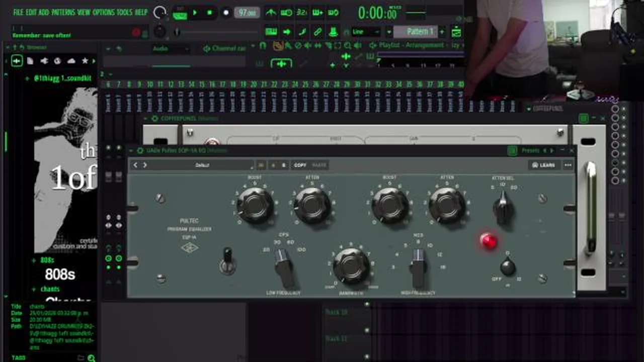Toggle playlist snap magnet icon
This screenshot has width=644, height=362.
coord(263,46)
